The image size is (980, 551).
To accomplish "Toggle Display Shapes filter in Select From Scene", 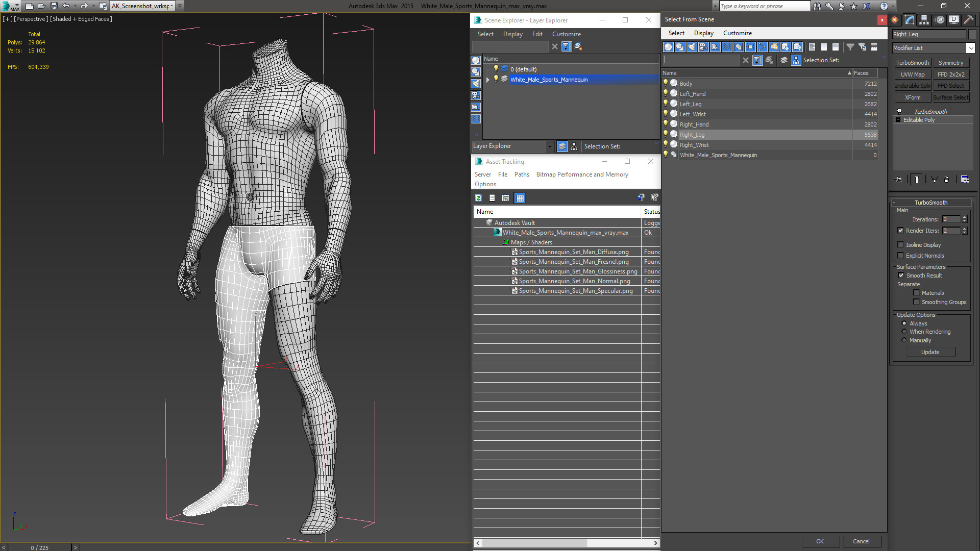I will click(x=680, y=47).
